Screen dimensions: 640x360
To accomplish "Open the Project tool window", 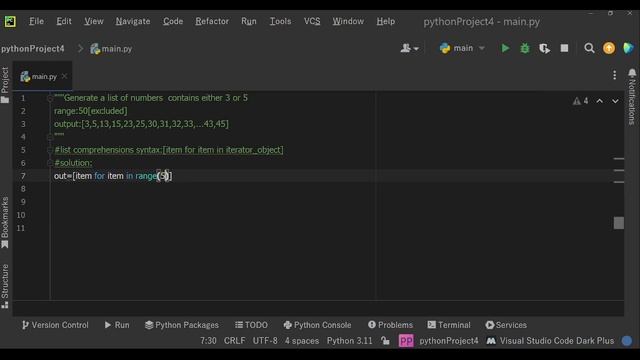I will [x=5, y=85].
